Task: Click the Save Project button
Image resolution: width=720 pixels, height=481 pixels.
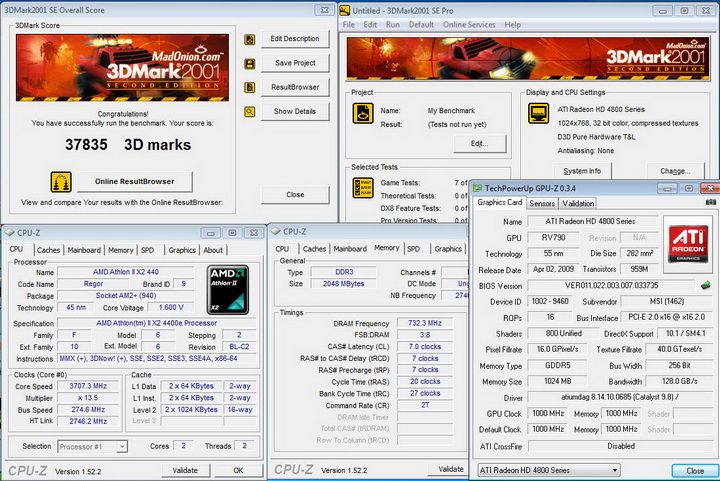Action: click(295, 63)
